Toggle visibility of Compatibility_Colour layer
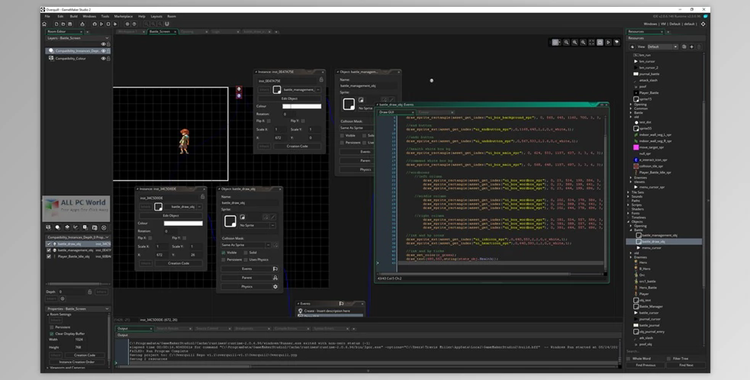Viewport: 750px width, 380px height. coord(103,58)
